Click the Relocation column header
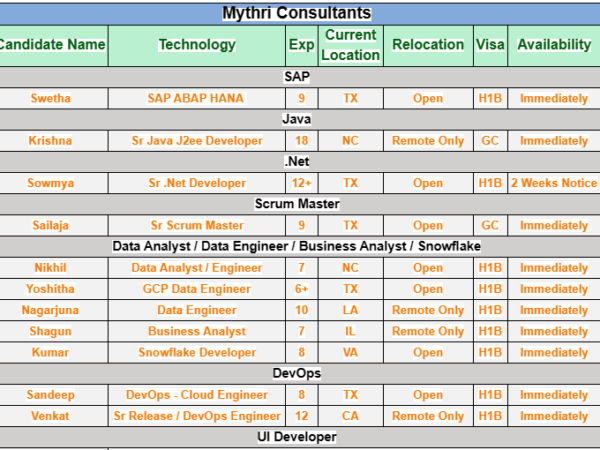This screenshot has width=600, height=450. 427,45
